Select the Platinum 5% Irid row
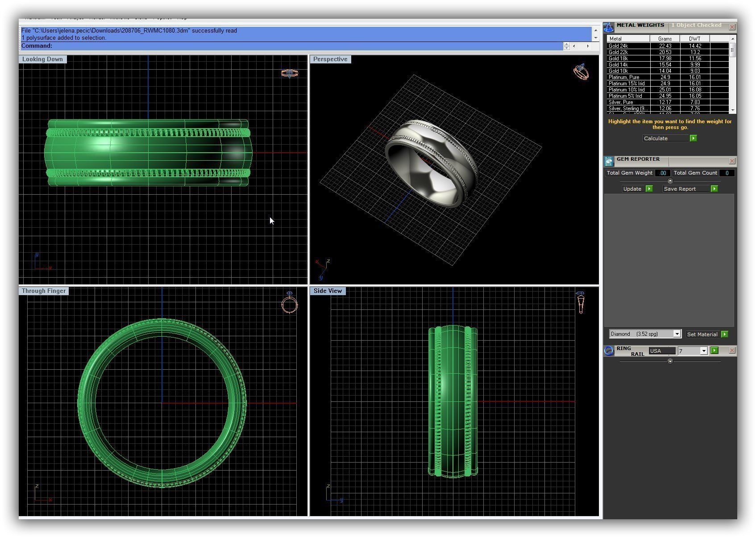 (668, 96)
